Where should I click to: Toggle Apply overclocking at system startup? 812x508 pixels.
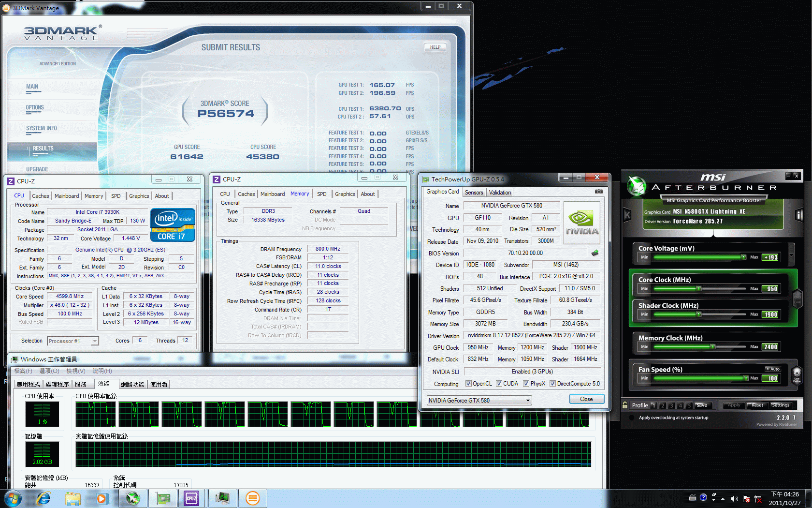[632, 418]
